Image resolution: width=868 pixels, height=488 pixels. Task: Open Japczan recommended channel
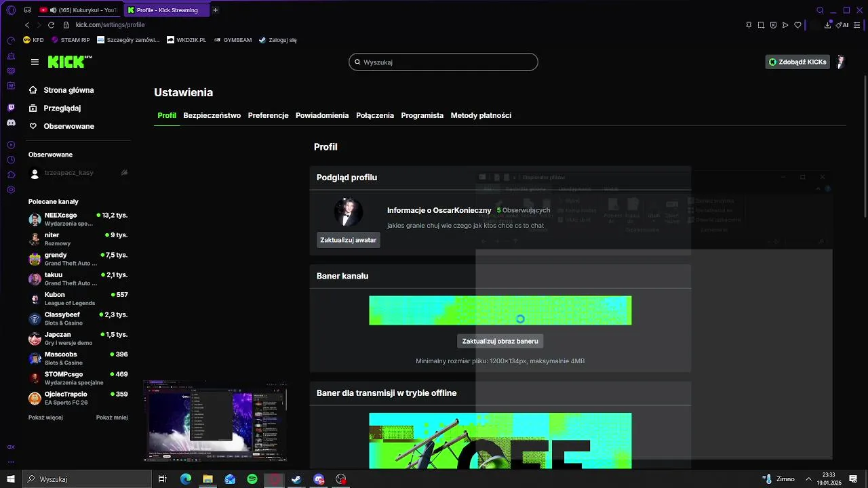click(x=78, y=338)
